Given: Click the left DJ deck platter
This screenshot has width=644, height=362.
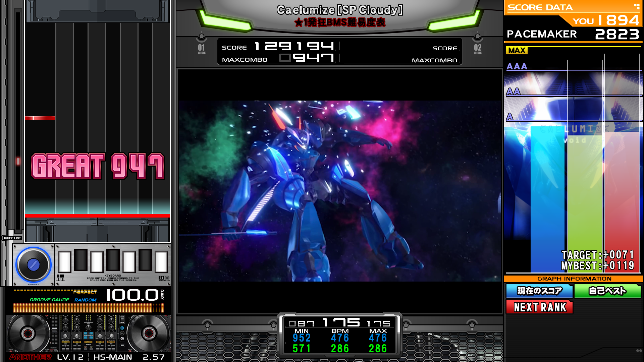Looking at the screenshot, I should [28, 333].
